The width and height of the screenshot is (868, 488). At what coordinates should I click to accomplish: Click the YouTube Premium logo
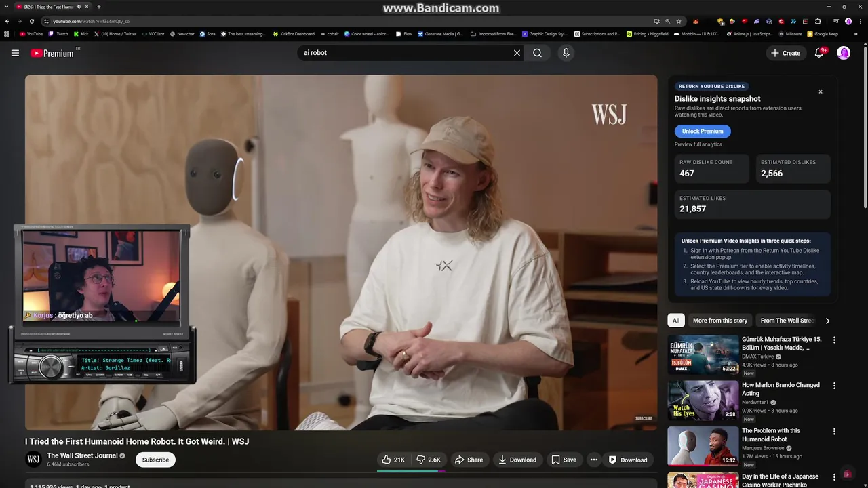point(52,53)
